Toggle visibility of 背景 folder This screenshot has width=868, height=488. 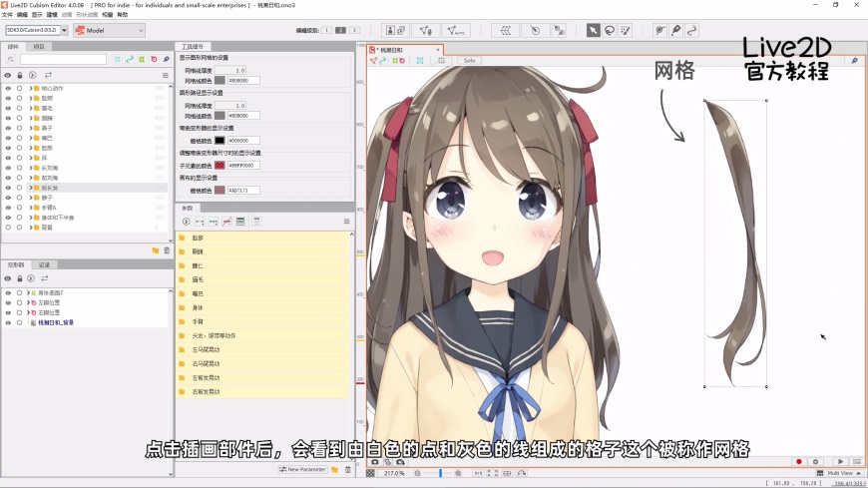(8, 228)
